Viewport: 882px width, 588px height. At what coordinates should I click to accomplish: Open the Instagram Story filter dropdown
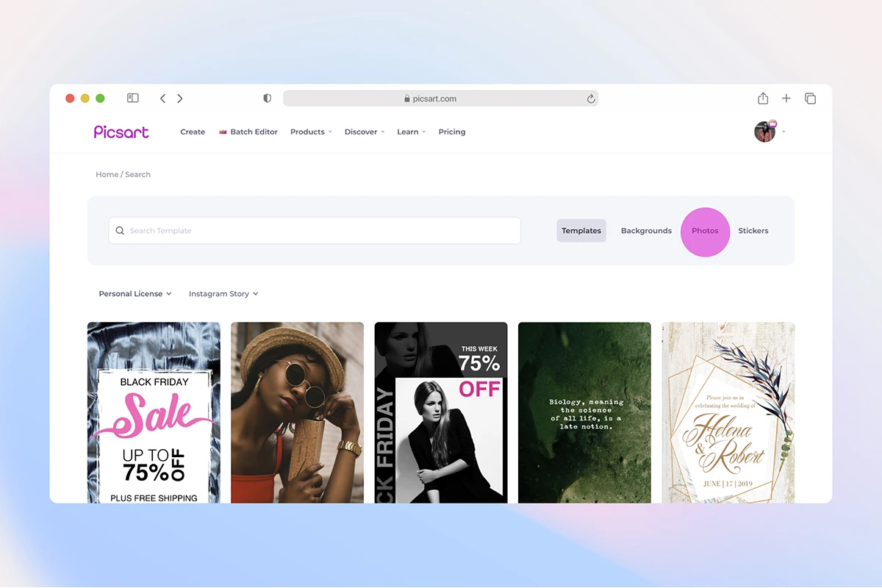[x=223, y=294]
